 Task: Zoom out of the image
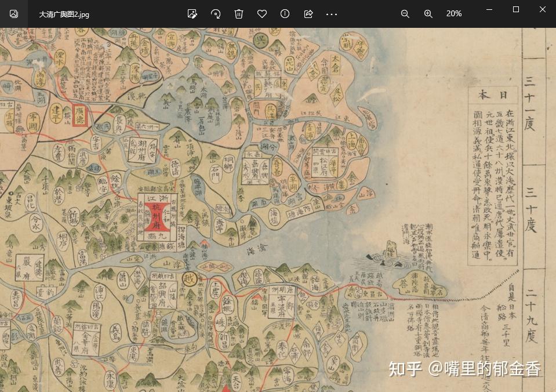click(405, 14)
